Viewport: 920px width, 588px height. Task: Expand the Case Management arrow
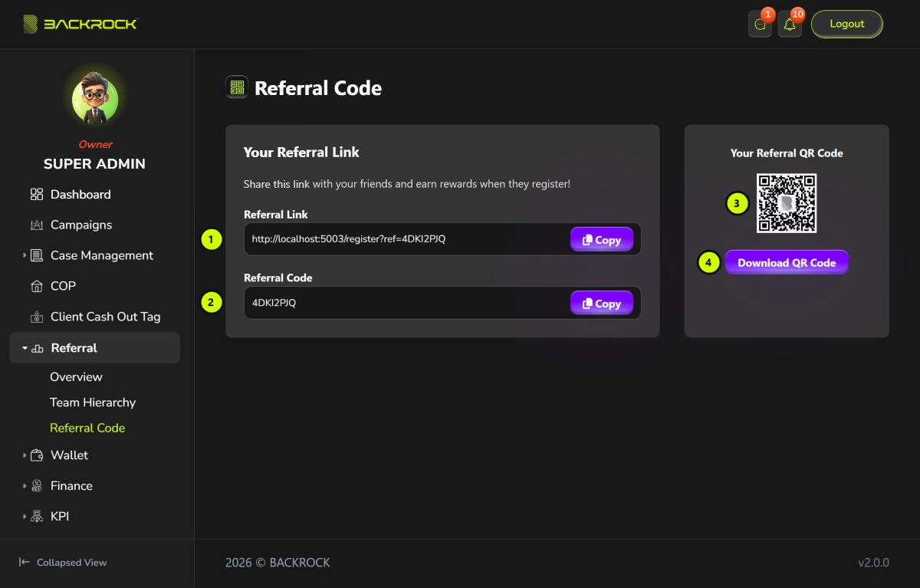(x=25, y=255)
